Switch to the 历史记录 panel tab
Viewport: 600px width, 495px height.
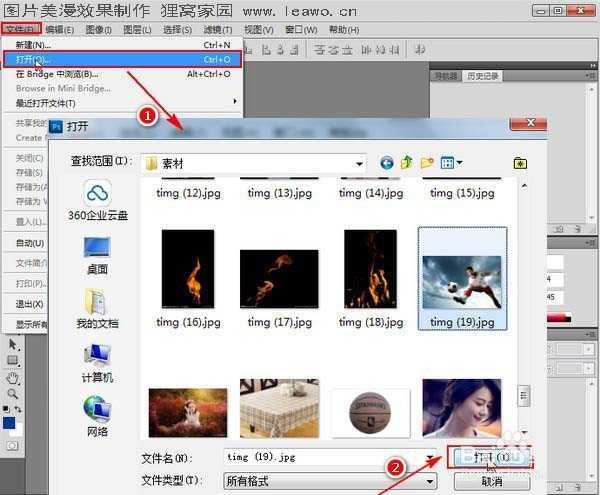[x=483, y=76]
